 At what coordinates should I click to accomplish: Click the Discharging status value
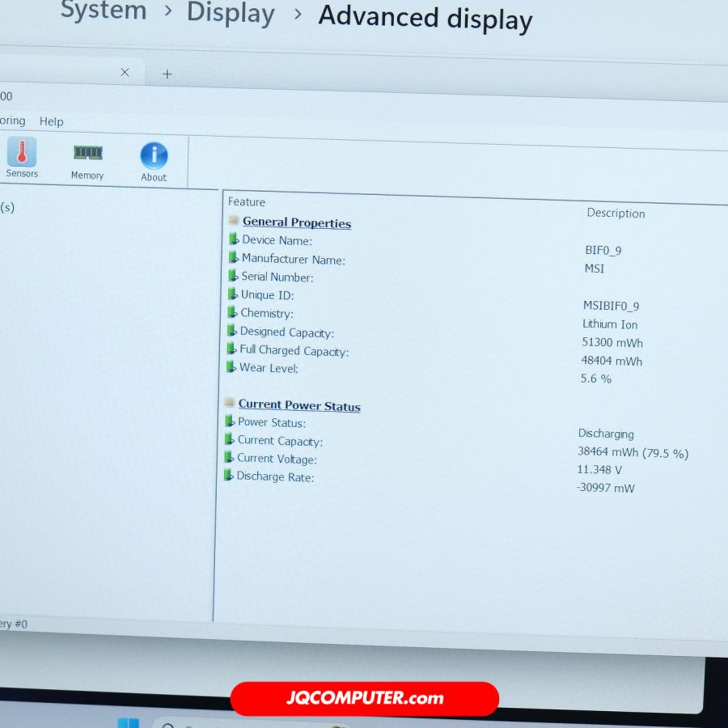point(606,434)
